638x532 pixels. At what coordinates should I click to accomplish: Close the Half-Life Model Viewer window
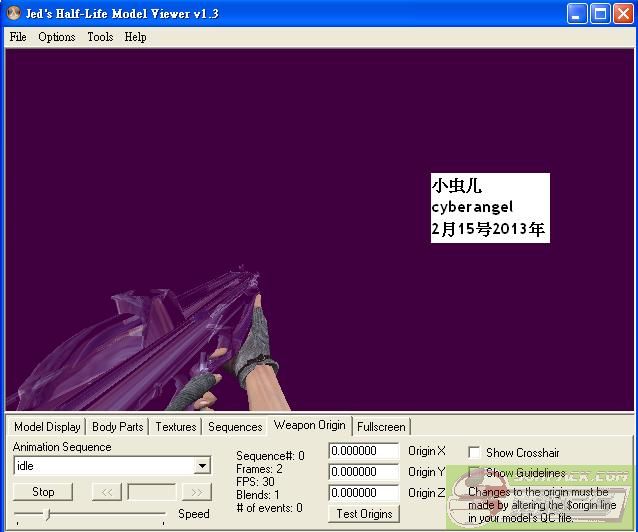pyautogui.click(x=623, y=14)
